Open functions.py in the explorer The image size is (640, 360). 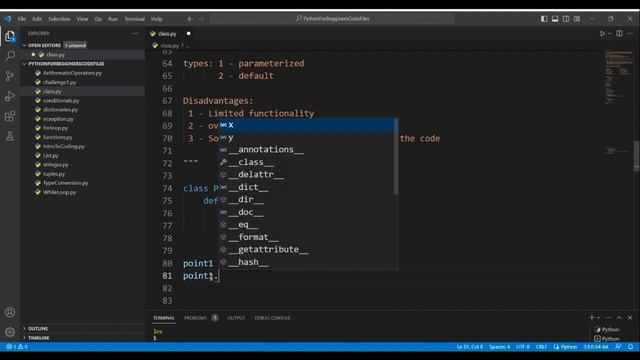click(x=58, y=138)
